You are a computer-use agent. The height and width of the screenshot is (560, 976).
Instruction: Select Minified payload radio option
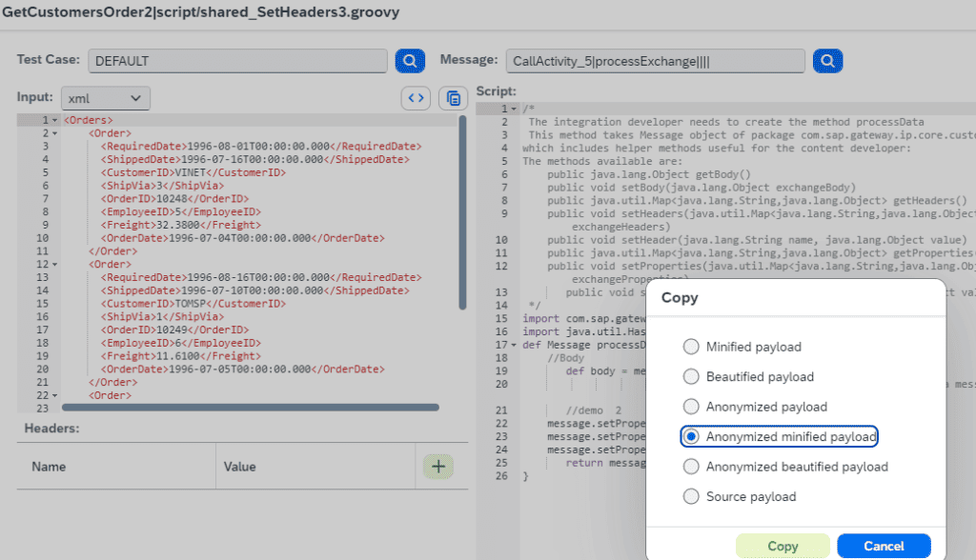(x=691, y=347)
